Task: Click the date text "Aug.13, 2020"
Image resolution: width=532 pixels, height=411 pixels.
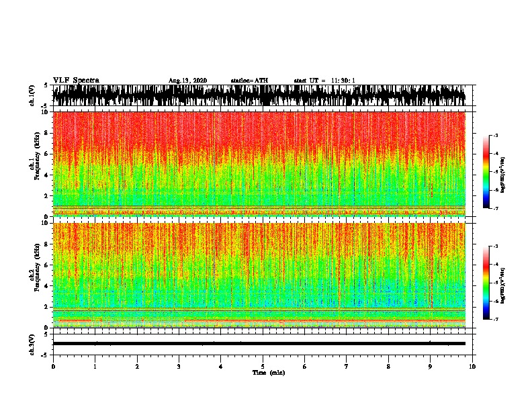Action: (x=187, y=81)
